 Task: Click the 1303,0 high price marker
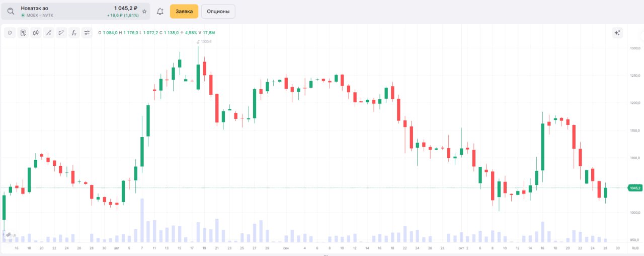(x=204, y=41)
